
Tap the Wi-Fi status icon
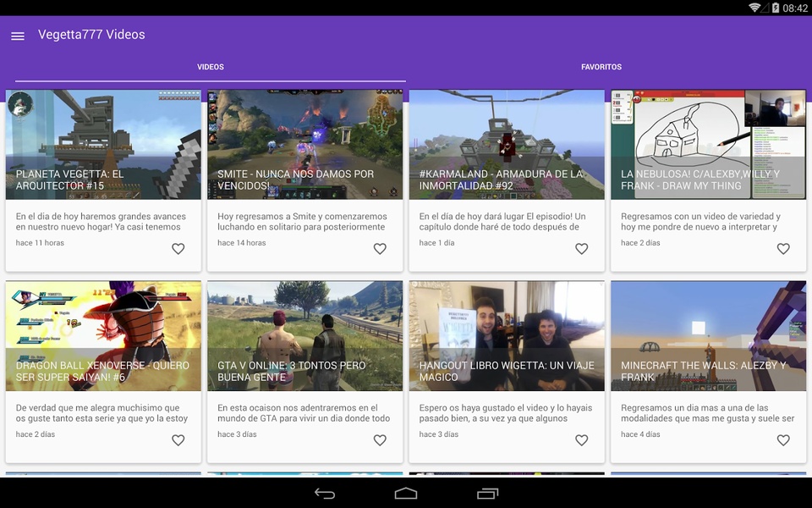coord(755,8)
